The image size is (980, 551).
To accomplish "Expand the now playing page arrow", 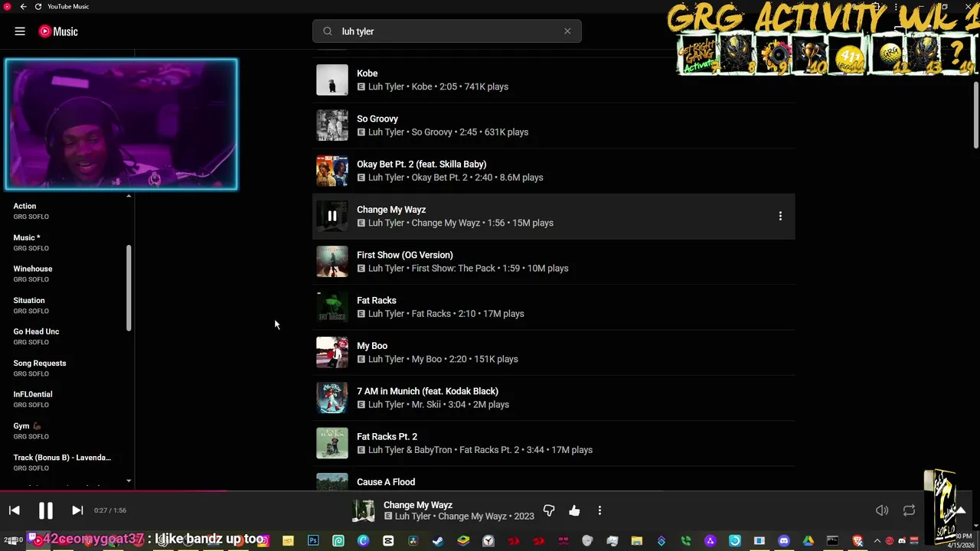I will click(x=960, y=510).
